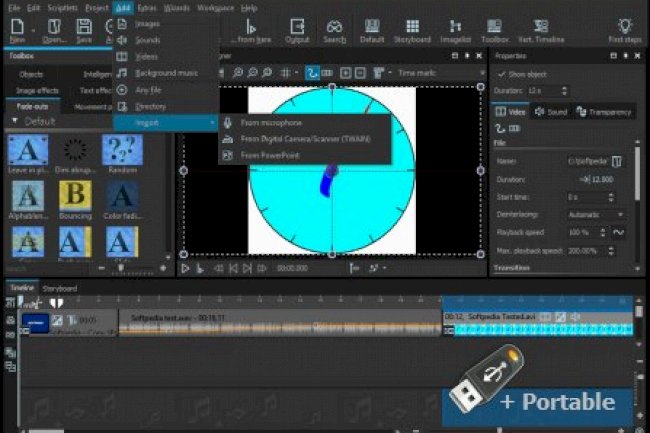Screen dimensions: 650x433
Task: Select From PowerPoint import option
Action: coord(270,155)
